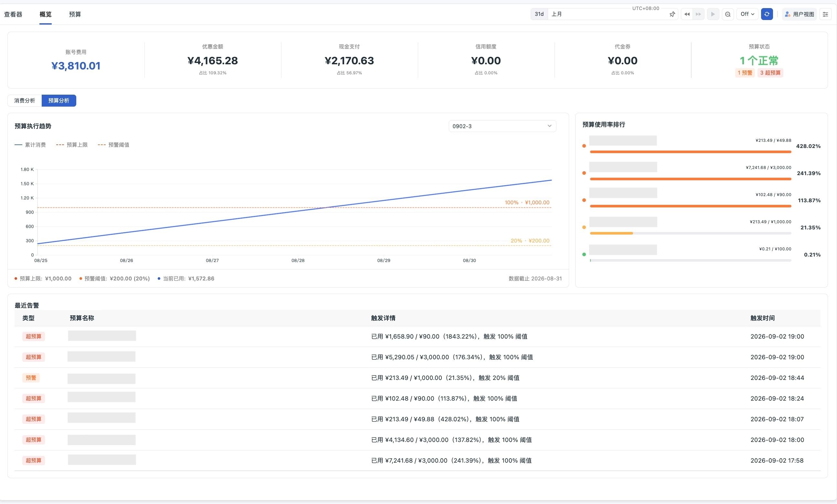Click the 428.02% usage progress bar
Image resolution: width=837 pixels, height=504 pixels.
pos(690,152)
